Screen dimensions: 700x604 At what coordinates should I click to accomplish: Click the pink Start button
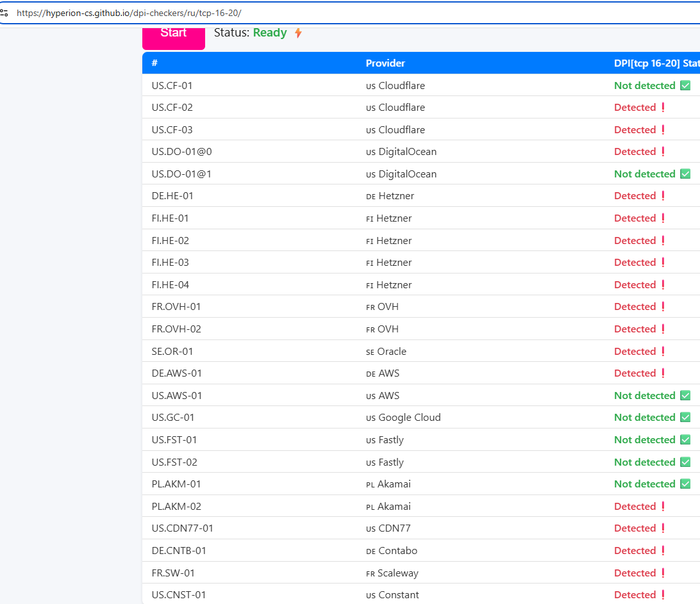click(174, 38)
